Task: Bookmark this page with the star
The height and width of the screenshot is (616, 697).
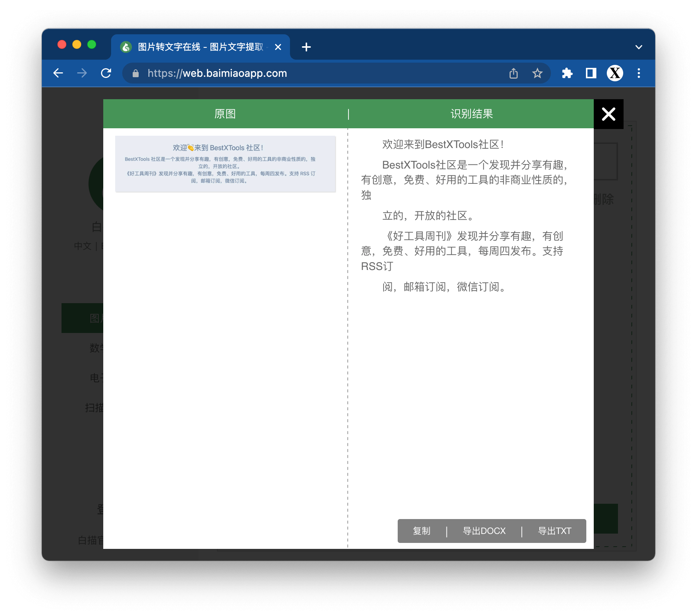Action: (537, 73)
